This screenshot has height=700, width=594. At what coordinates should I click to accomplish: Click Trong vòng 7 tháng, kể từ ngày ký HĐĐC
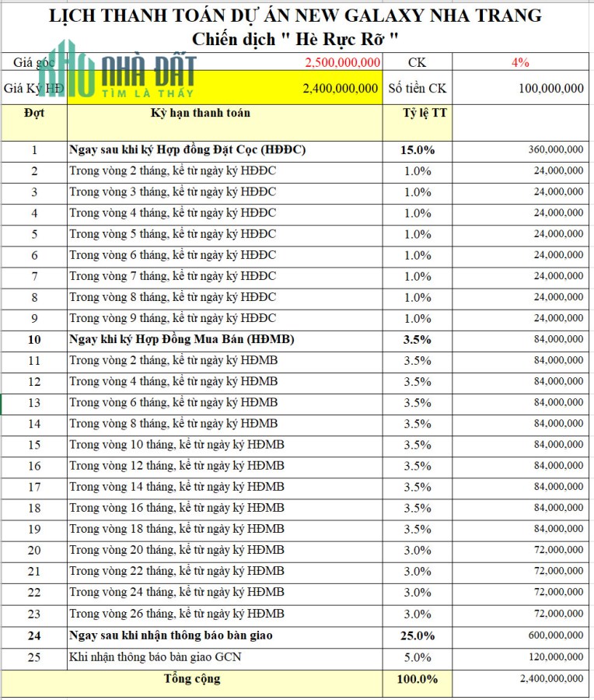[173, 276]
